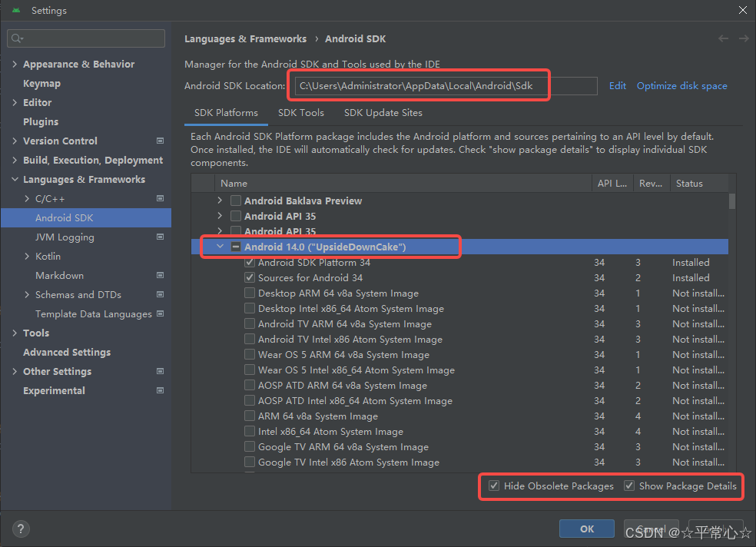The height and width of the screenshot is (547, 756).
Task: Switch to the SDK Tools tab
Action: (x=300, y=112)
